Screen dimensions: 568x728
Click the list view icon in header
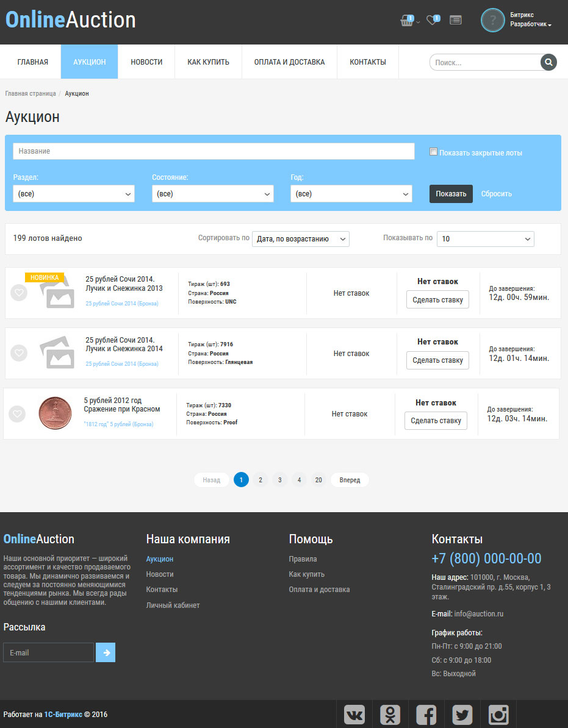[x=455, y=20]
